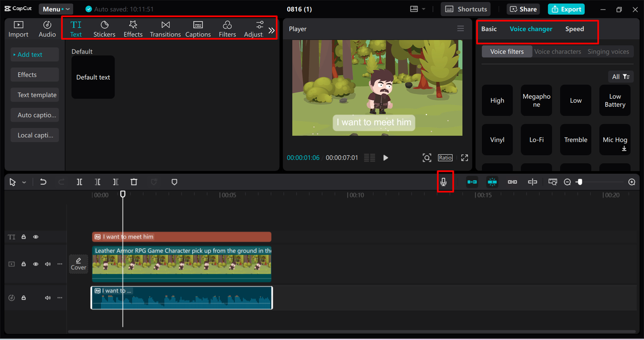
Task: Undo the last action
Action: pos(43,182)
